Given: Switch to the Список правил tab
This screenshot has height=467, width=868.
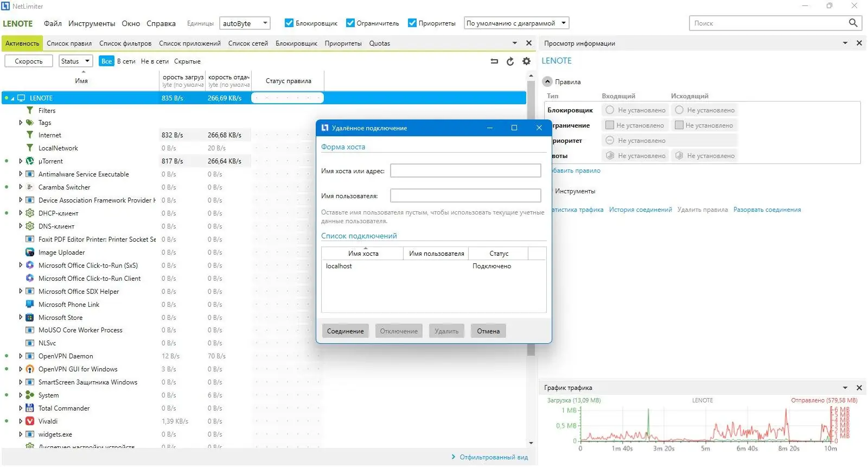Looking at the screenshot, I should tap(69, 43).
